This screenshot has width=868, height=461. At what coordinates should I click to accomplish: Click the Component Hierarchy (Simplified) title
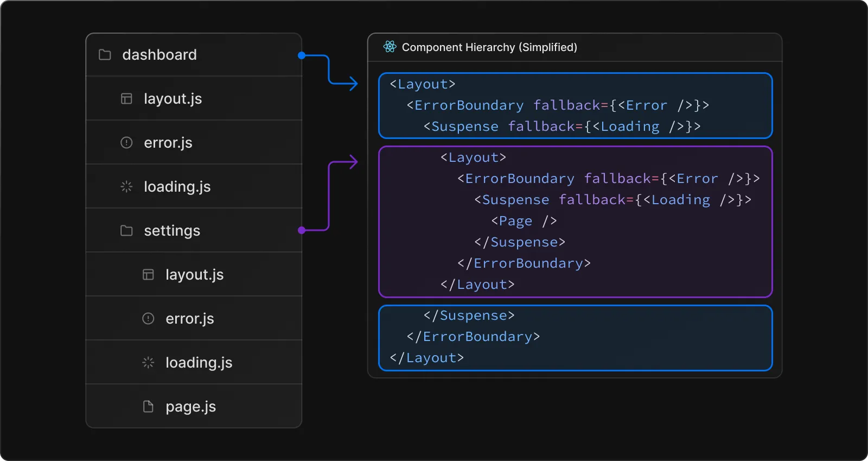tap(489, 47)
